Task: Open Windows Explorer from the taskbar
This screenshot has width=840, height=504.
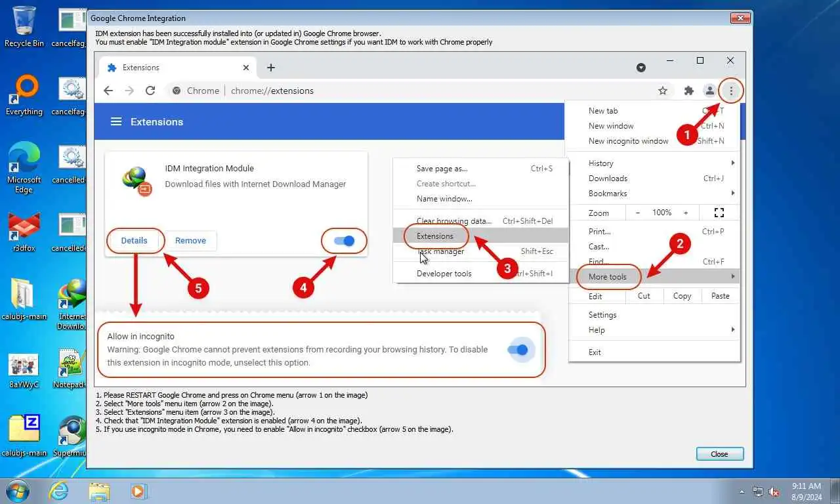Action: (99, 491)
